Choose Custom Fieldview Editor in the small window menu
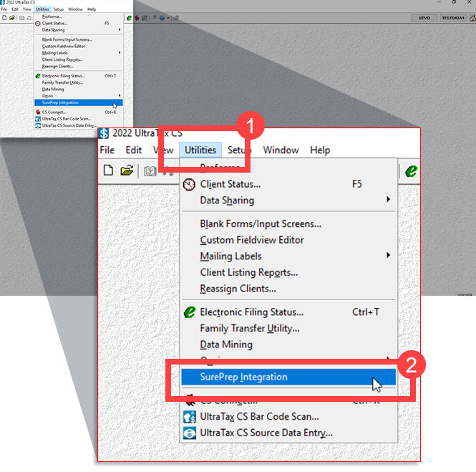 (79, 46)
